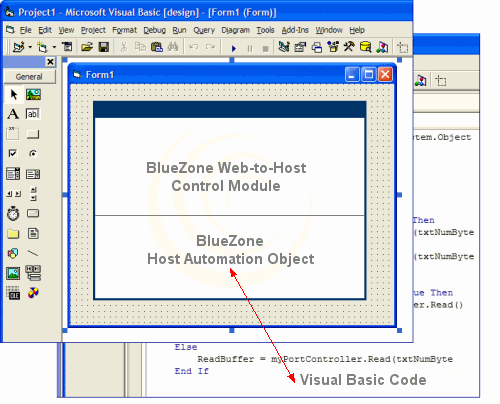Select the Data control tool
This screenshot has height=404, width=500.
33,273
